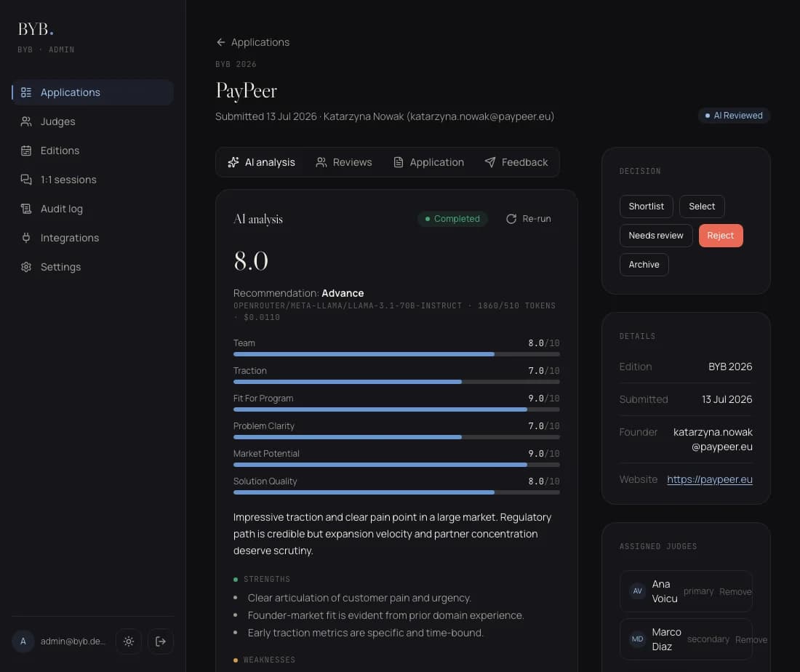
Task: Click the Select decision button
Action: (702, 207)
